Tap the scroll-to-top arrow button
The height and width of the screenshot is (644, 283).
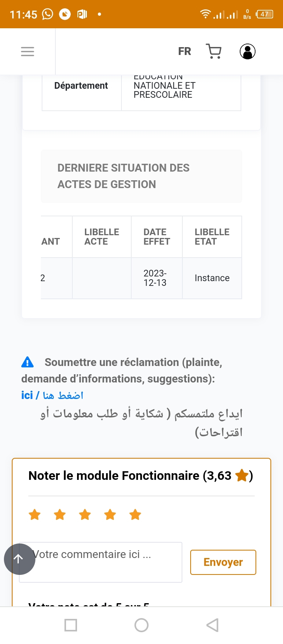point(19,559)
